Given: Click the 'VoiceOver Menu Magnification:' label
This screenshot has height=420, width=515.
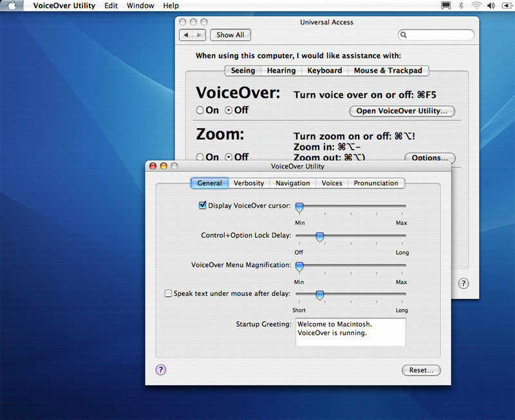Looking at the screenshot, I should (241, 265).
